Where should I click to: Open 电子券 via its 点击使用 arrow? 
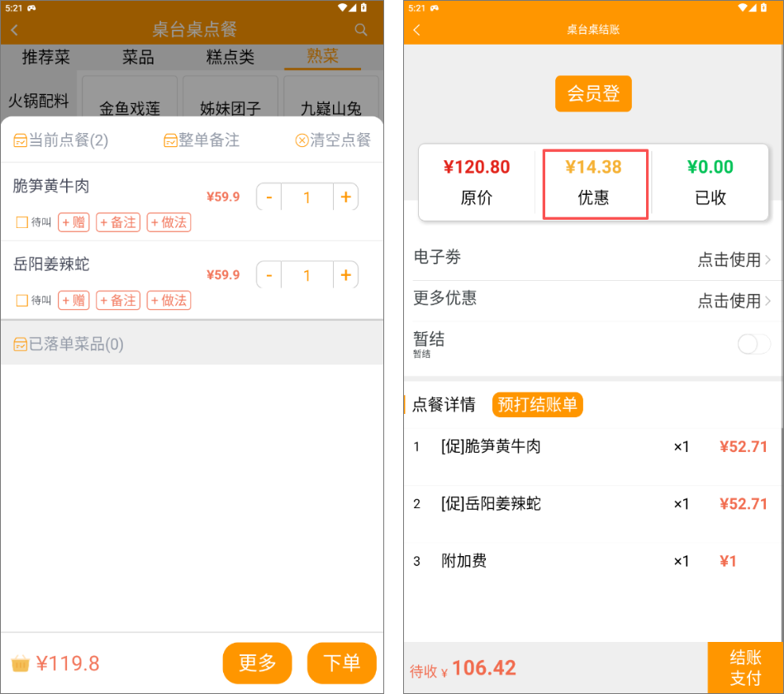[734, 259]
